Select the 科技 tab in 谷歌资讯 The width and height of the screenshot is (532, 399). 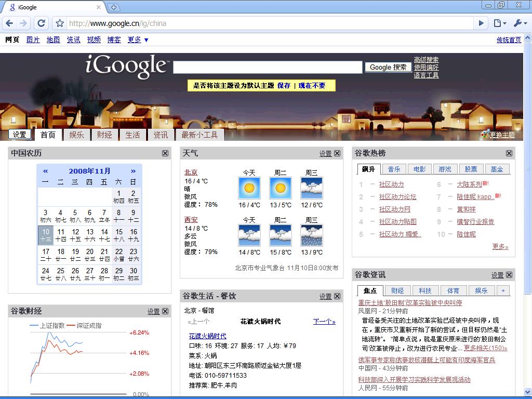[425, 290]
